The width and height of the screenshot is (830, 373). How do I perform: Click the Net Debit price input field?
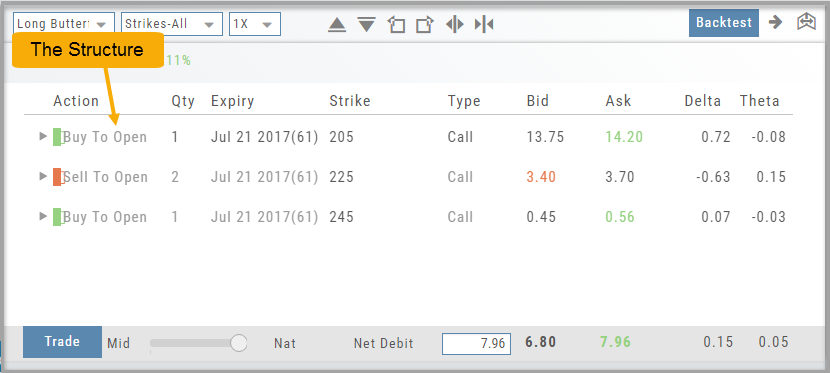[476, 344]
